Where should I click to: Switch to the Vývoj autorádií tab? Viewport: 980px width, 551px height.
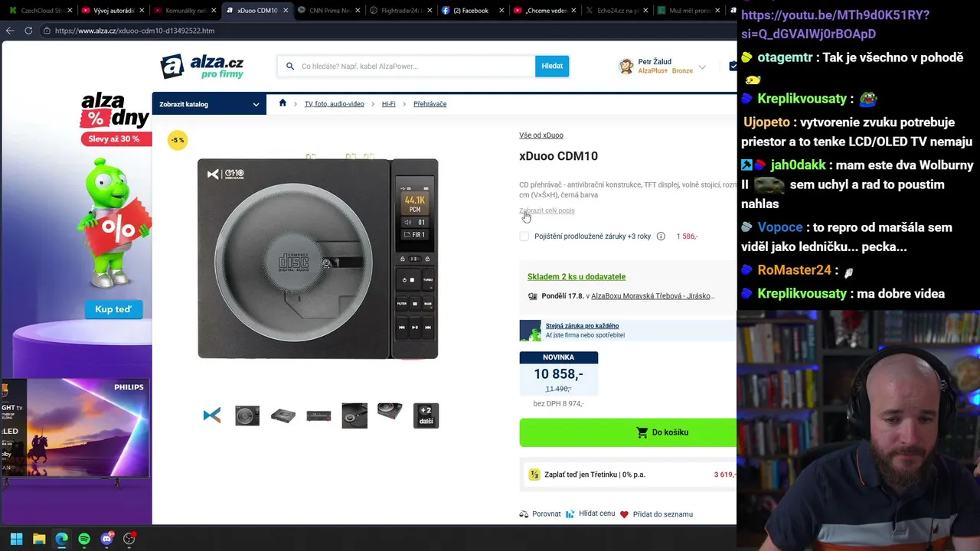click(x=113, y=11)
